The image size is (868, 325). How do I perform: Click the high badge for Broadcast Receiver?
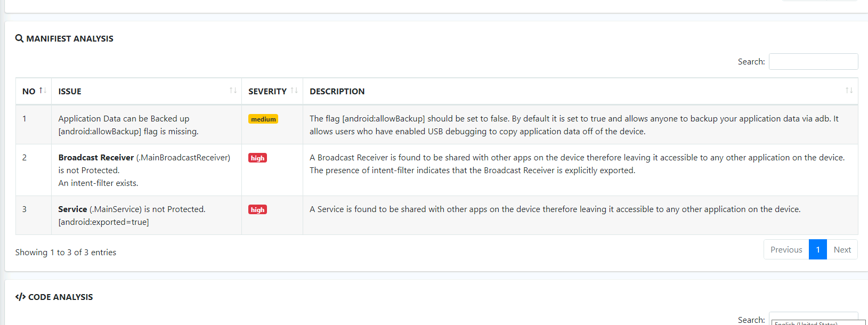pos(257,158)
